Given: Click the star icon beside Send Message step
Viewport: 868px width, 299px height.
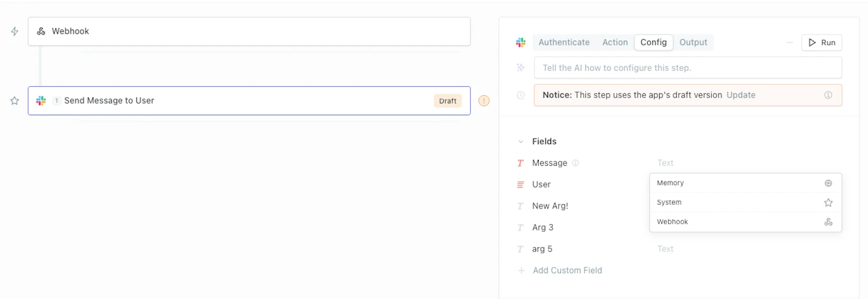Looking at the screenshot, I should (15, 101).
